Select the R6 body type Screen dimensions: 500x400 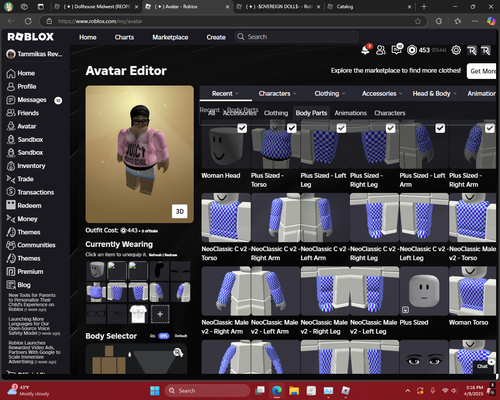[153, 336]
